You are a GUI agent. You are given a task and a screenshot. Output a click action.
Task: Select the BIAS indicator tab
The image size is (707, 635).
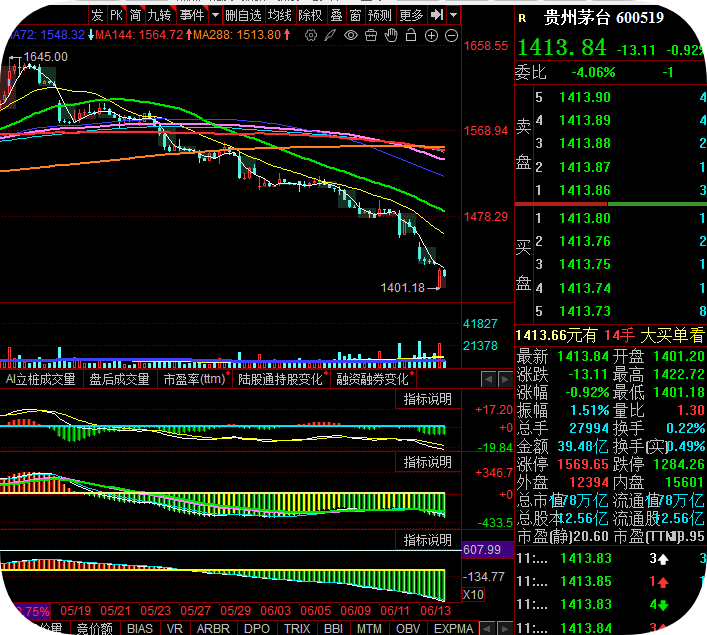pyautogui.click(x=140, y=628)
